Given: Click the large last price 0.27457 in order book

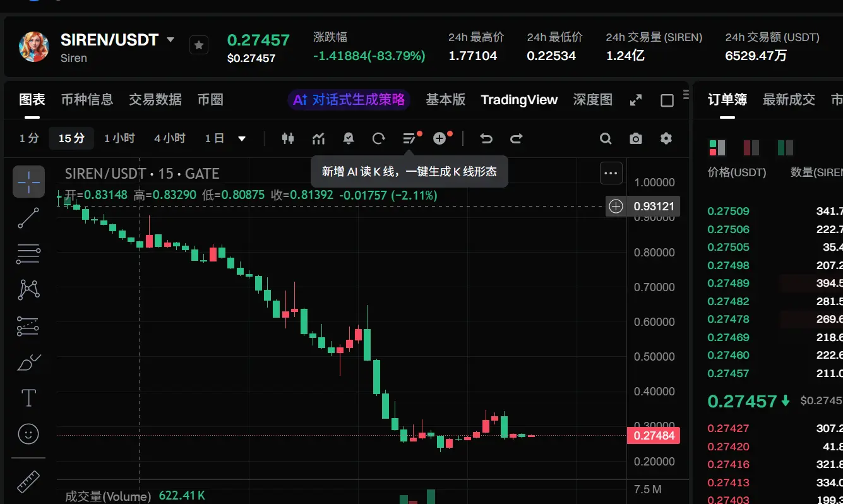Looking at the screenshot, I should (742, 401).
